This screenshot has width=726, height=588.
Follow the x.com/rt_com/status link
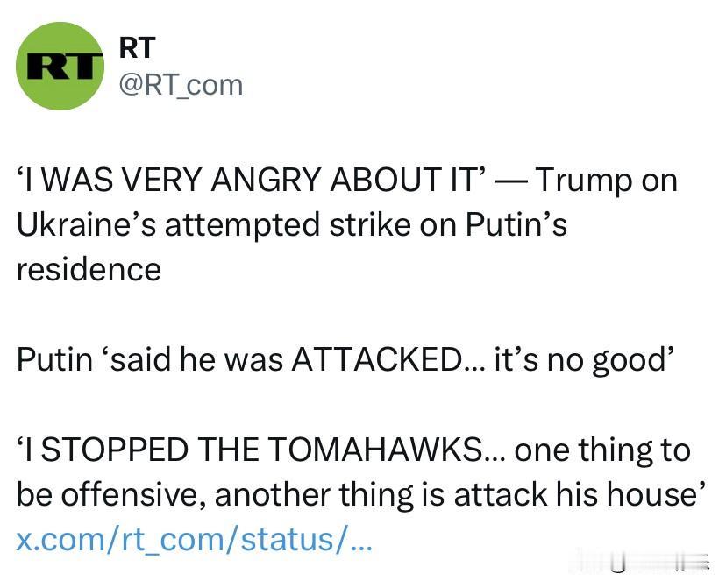[194, 540]
